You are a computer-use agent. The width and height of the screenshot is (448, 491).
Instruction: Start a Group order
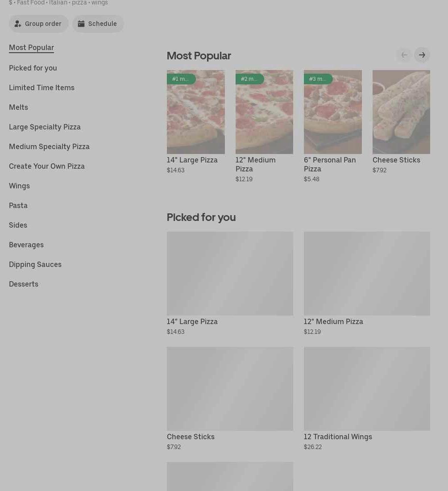point(38,24)
